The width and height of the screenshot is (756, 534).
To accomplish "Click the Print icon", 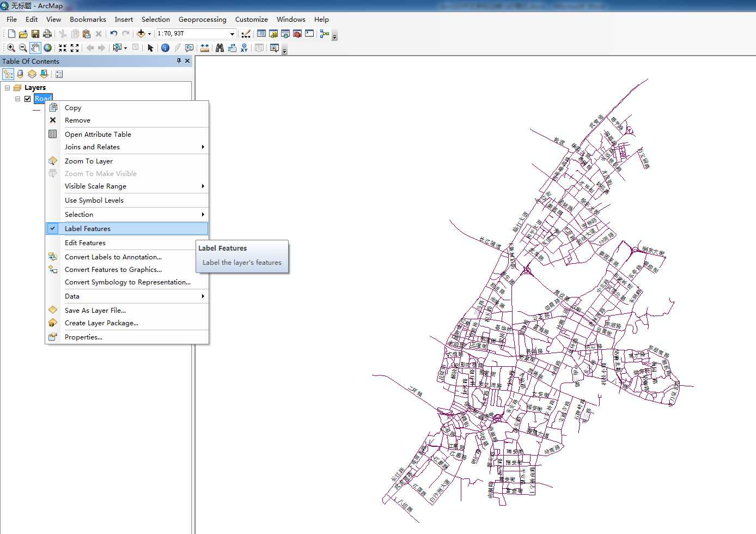I will click(x=47, y=34).
